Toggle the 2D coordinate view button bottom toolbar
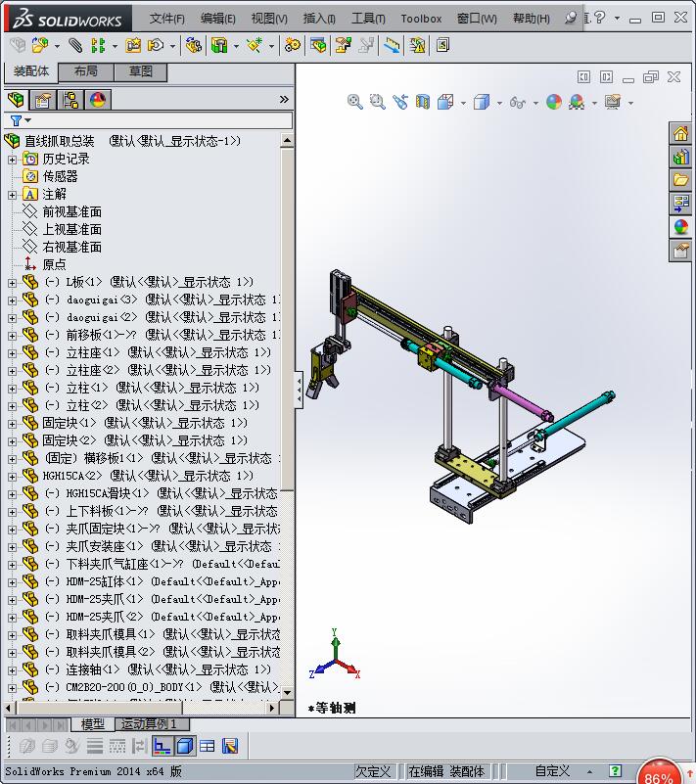Image resolution: width=696 pixels, height=784 pixels. point(162,747)
